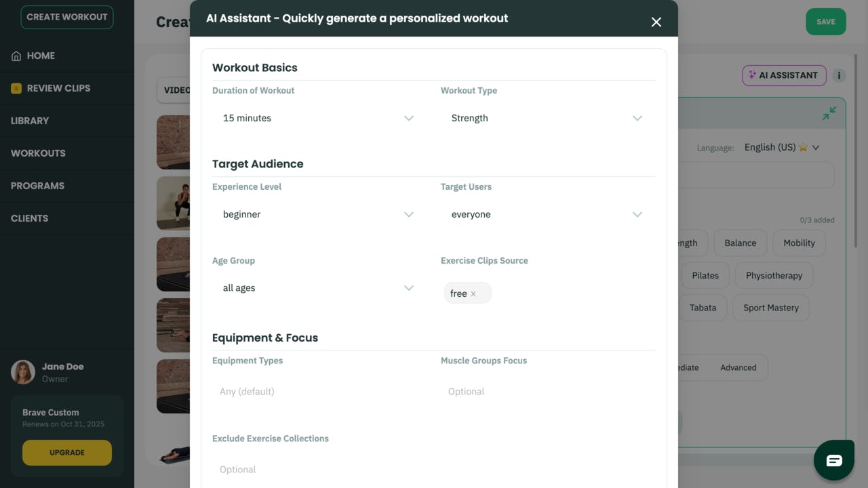Viewport: 868px width, 488px height.
Task: Click the info icon beside AI Assistant
Action: click(x=839, y=75)
